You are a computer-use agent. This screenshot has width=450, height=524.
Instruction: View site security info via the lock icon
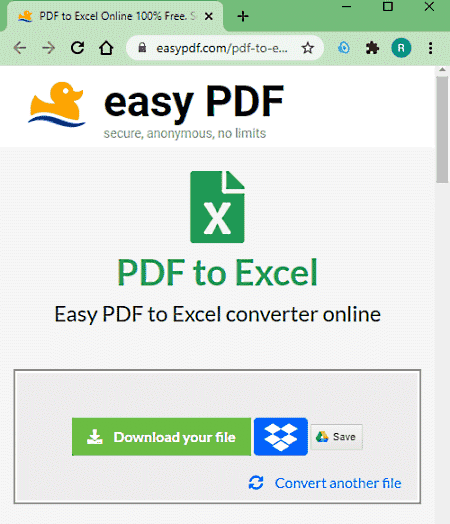pyautogui.click(x=142, y=48)
